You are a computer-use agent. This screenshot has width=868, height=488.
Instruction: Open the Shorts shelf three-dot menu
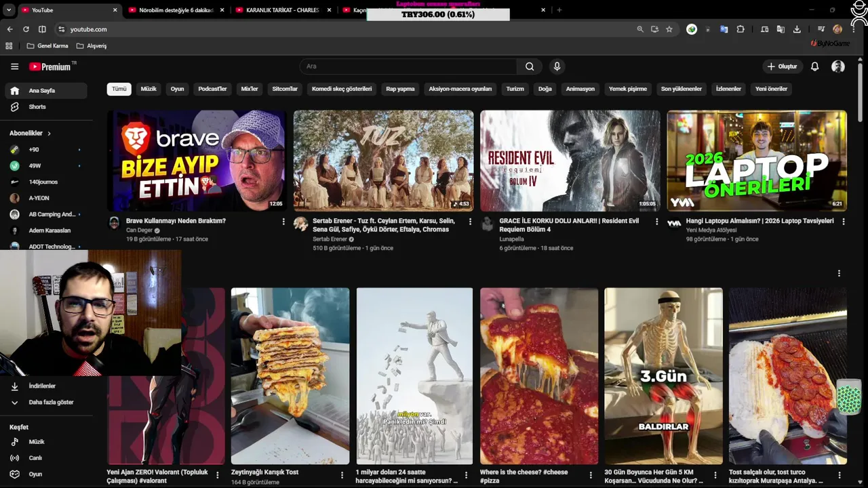[839, 273]
